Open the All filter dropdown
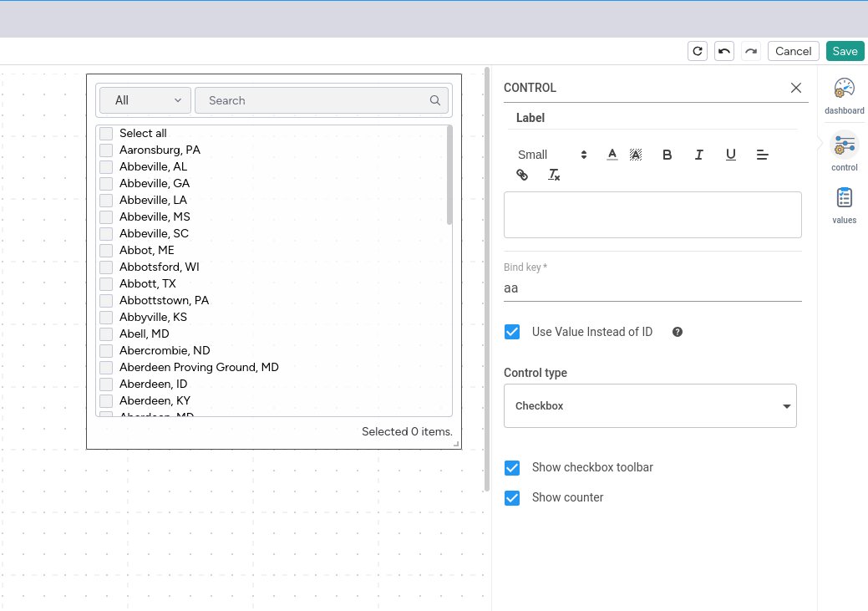Viewport: 868px width, 611px height. coord(145,99)
